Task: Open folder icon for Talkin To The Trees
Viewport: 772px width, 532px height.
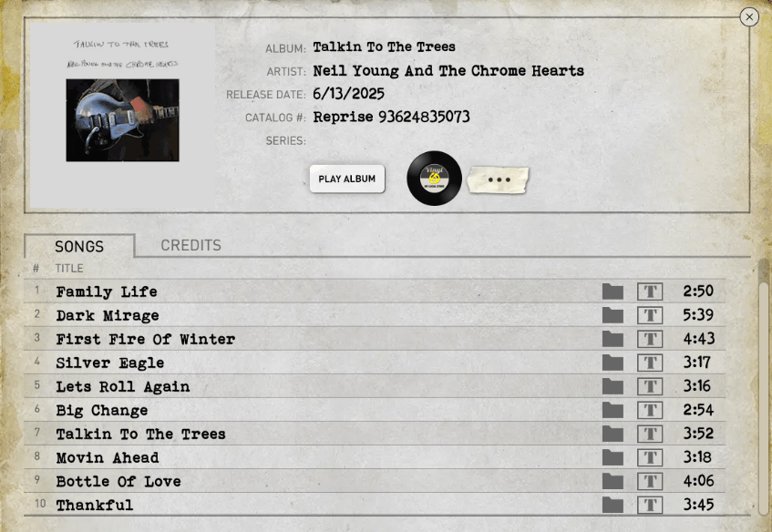Action: 612,434
